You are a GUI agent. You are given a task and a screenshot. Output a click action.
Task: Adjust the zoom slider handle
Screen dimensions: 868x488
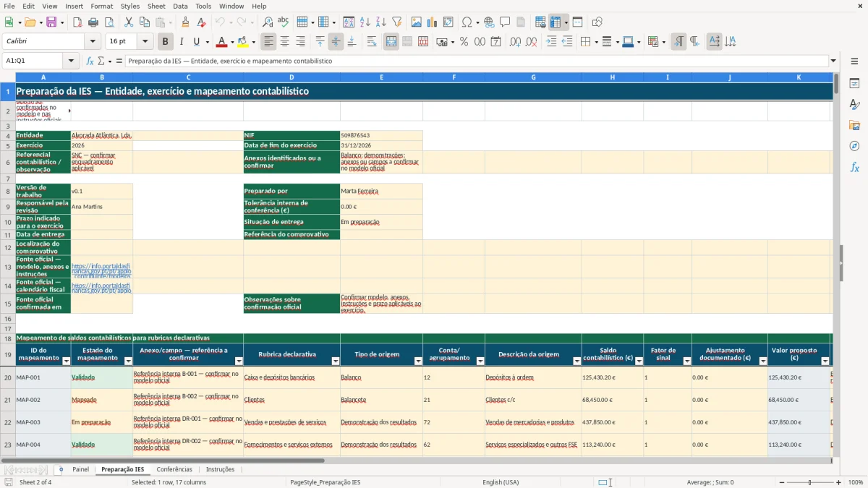809,482
